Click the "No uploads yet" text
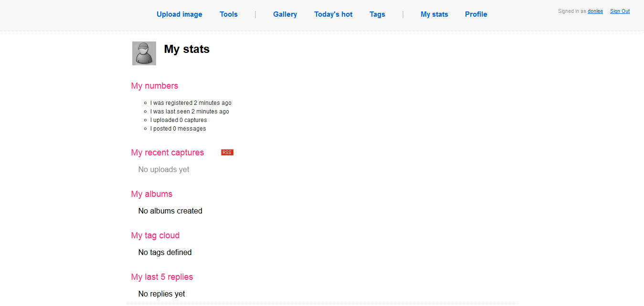 164,170
